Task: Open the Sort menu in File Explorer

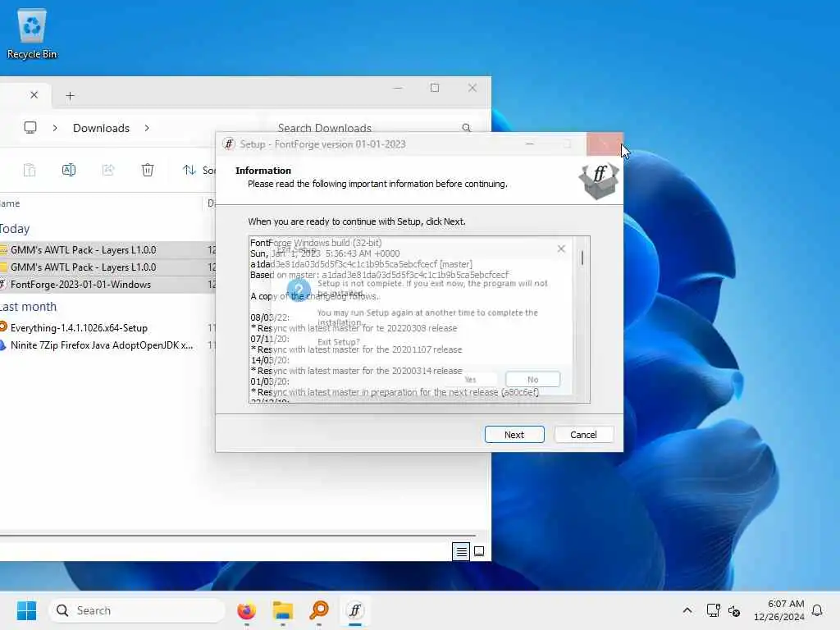Action: click(199, 170)
